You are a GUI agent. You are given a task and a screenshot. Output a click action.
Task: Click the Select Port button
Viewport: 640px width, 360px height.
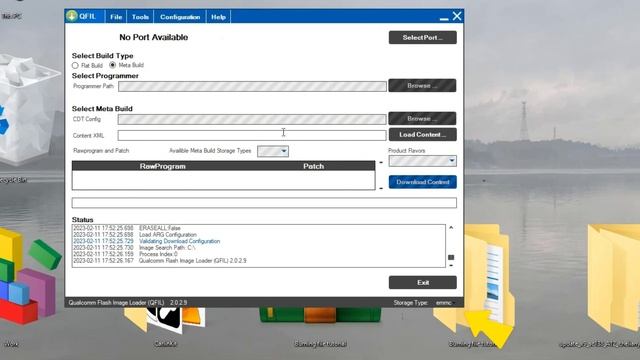coord(422,38)
